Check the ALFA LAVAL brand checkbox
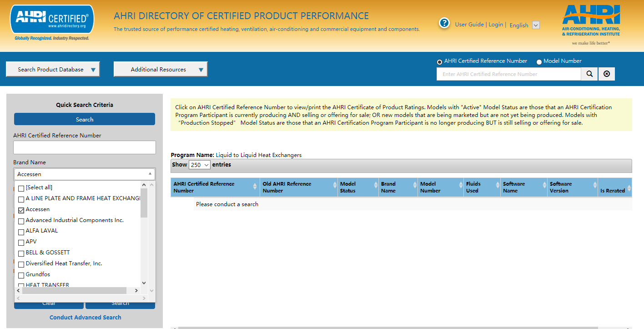 click(21, 232)
